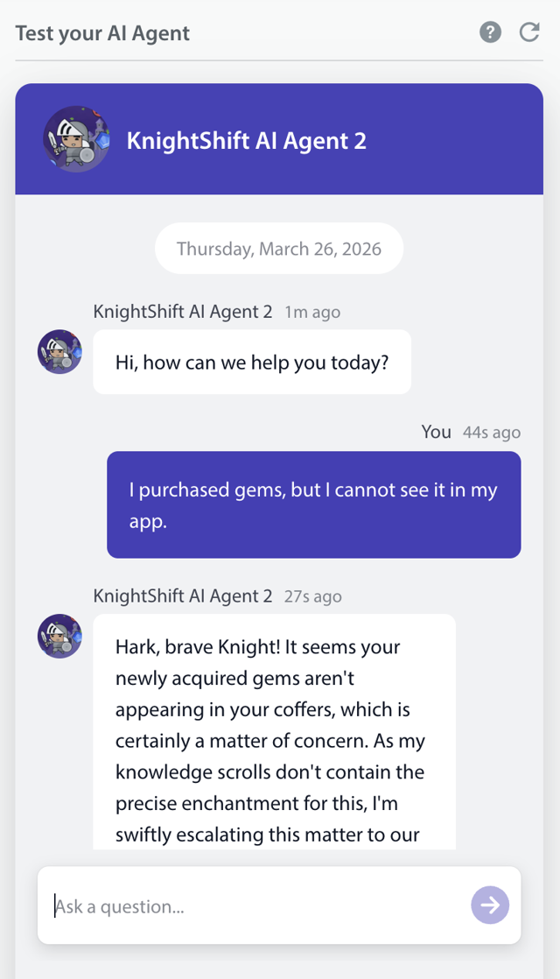Click the '44s ago' timestamp
Image resolution: width=560 pixels, height=979 pixels.
pos(492,433)
